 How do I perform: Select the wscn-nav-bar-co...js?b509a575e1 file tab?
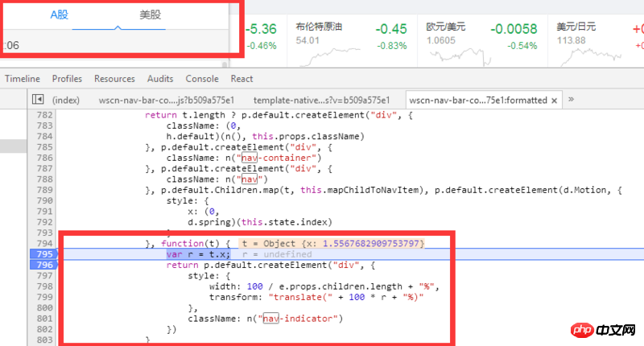[x=167, y=100]
